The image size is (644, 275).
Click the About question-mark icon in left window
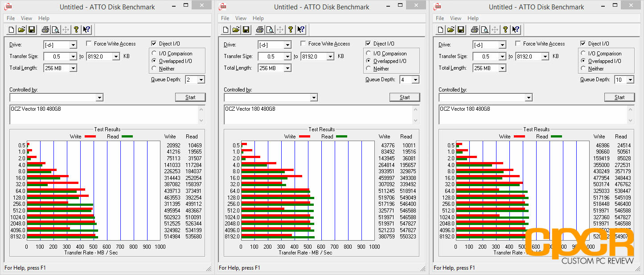click(76, 30)
